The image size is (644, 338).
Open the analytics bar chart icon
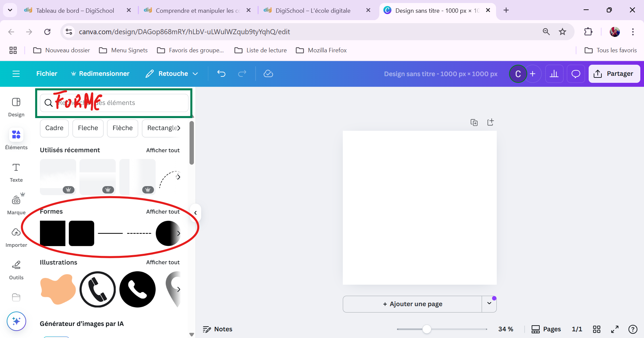pyautogui.click(x=554, y=74)
